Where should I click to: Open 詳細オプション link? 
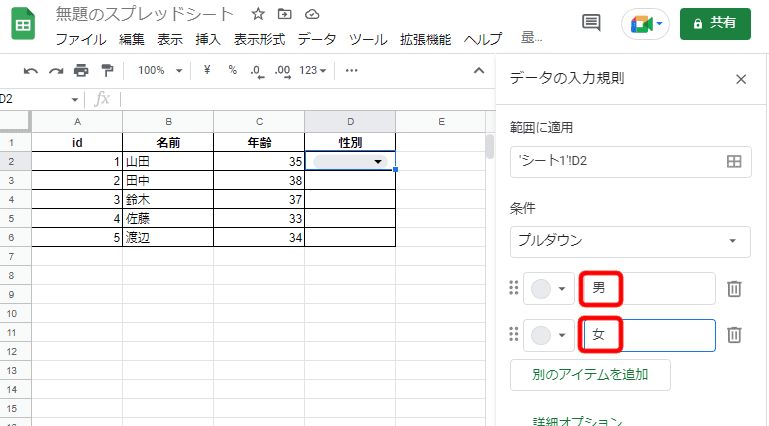tap(578, 421)
